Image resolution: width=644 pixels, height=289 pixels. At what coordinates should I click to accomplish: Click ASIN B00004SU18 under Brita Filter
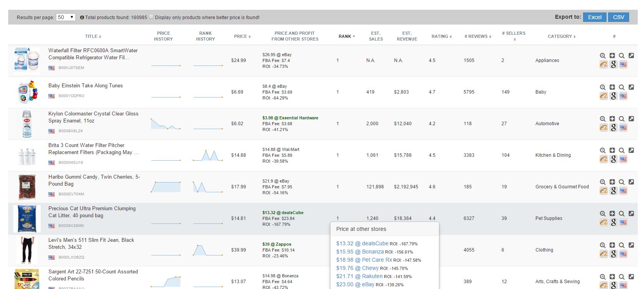[x=71, y=163]
